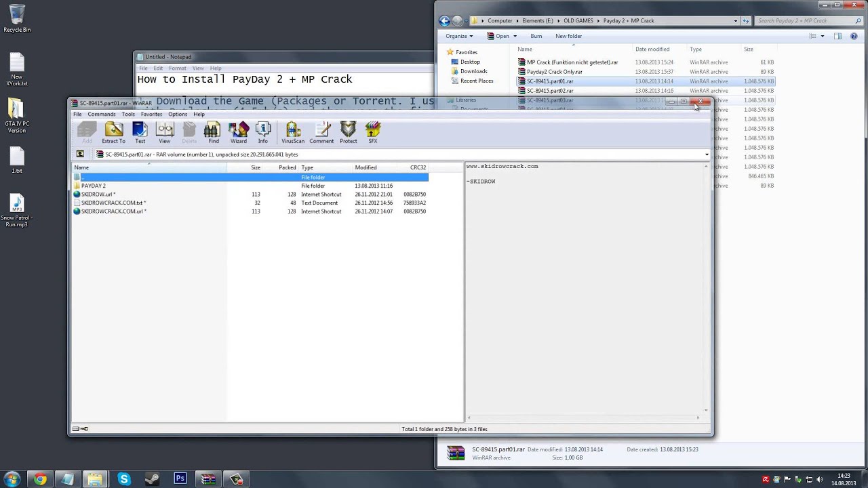Open dropdown arrow next to Explorer Open
The image size is (868, 488).
click(x=515, y=36)
